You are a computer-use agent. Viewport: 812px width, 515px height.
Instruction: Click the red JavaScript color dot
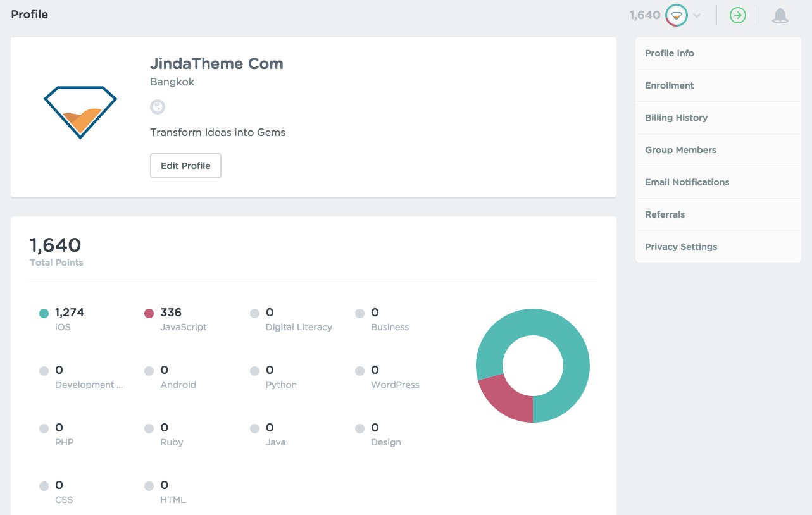pos(149,313)
